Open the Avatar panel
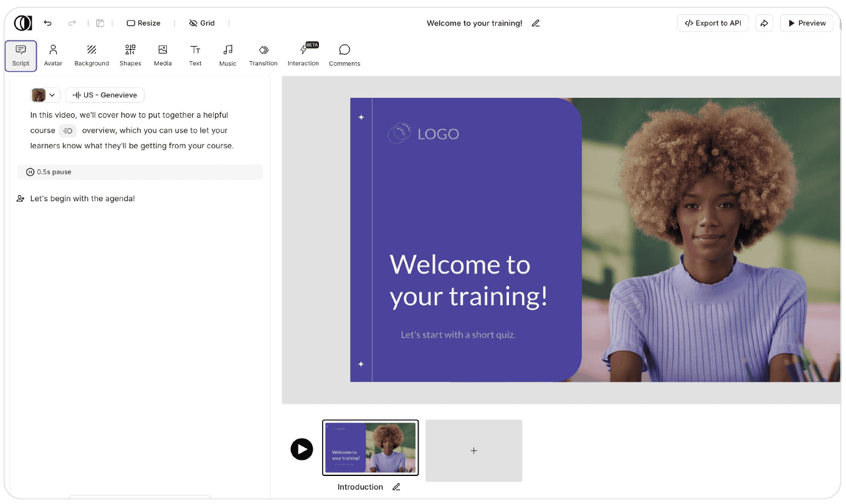846x504 pixels. tap(53, 55)
